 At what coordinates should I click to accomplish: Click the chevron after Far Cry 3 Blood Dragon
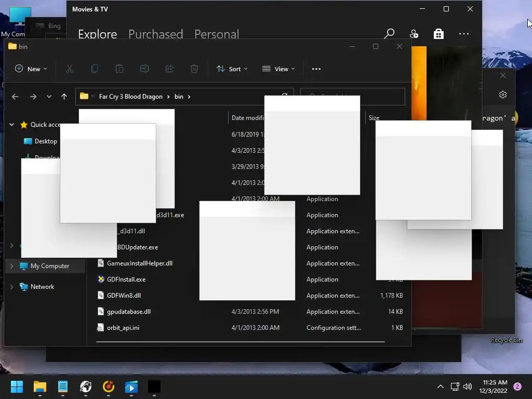[168, 97]
